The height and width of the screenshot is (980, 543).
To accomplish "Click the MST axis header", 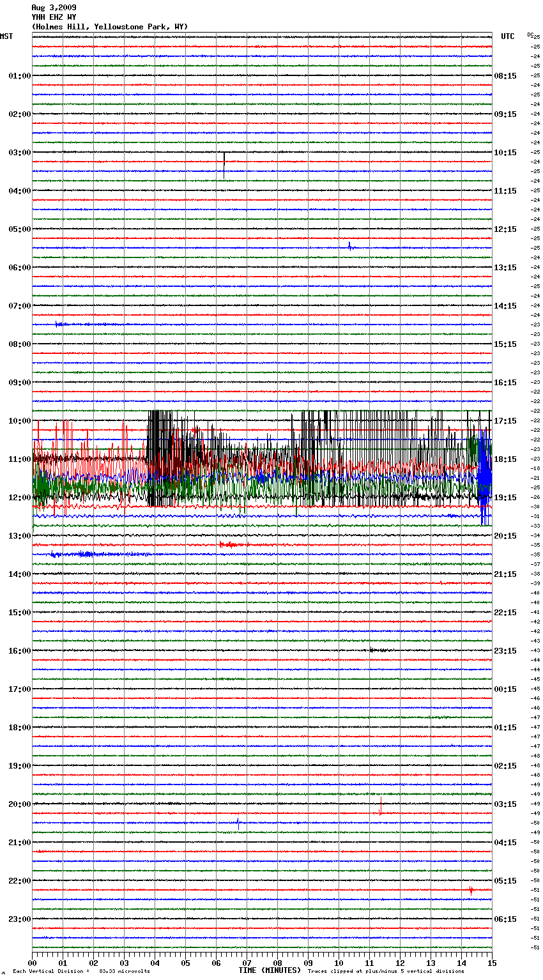I will coord(6,36).
